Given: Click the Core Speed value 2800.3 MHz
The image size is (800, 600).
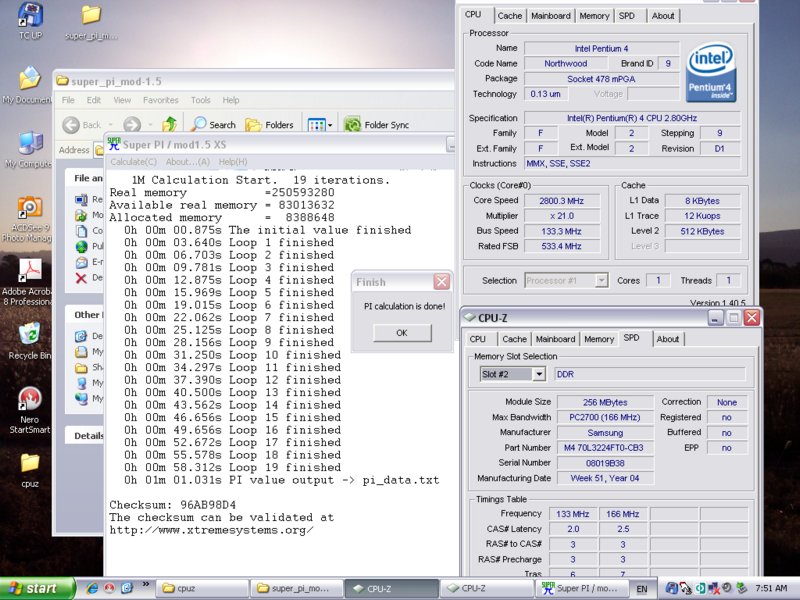Looking at the screenshot, I should click(x=561, y=201).
